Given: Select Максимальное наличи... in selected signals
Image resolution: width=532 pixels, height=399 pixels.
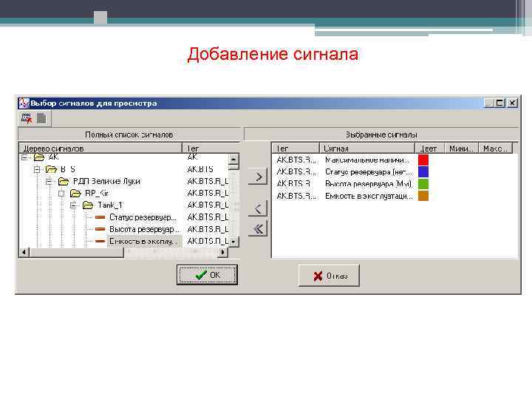Looking at the screenshot, I should click(x=367, y=160).
